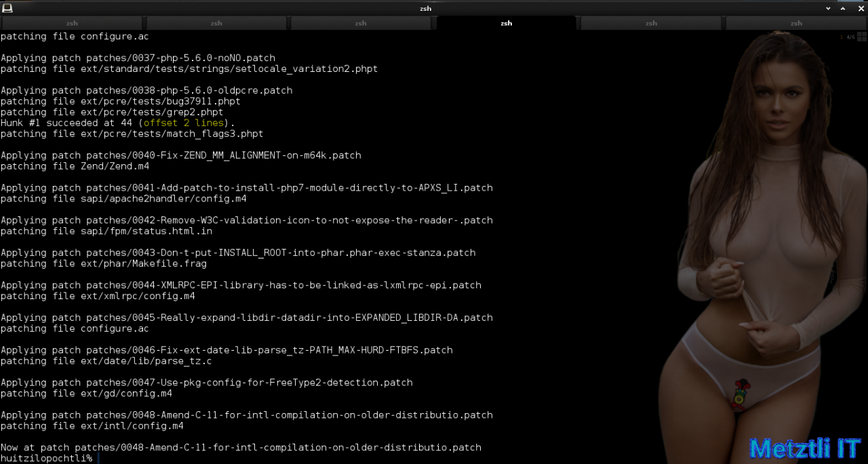The height and width of the screenshot is (464, 868).
Task: Switch to the second zsh tab
Action: pyautogui.click(x=216, y=23)
